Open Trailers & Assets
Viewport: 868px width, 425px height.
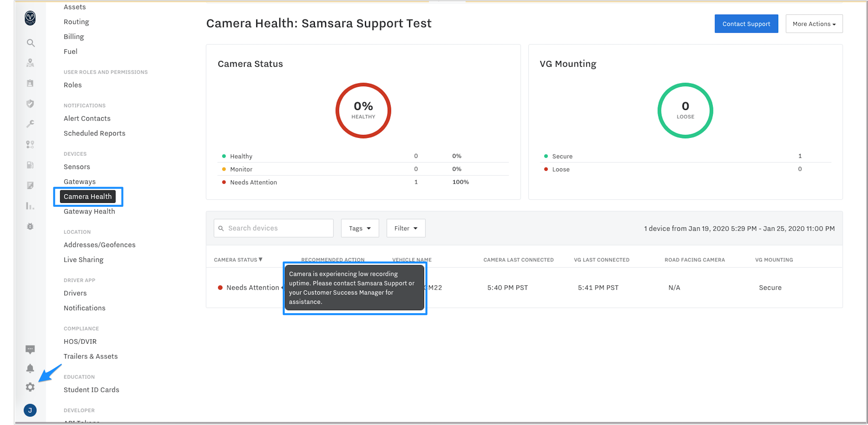(x=91, y=356)
